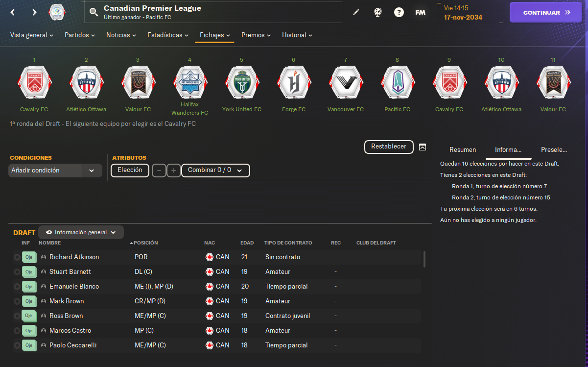Viewport: 588px width, 367px height.
Task: Select Cavalry FC badge at pick 1
Action: pos(34,83)
